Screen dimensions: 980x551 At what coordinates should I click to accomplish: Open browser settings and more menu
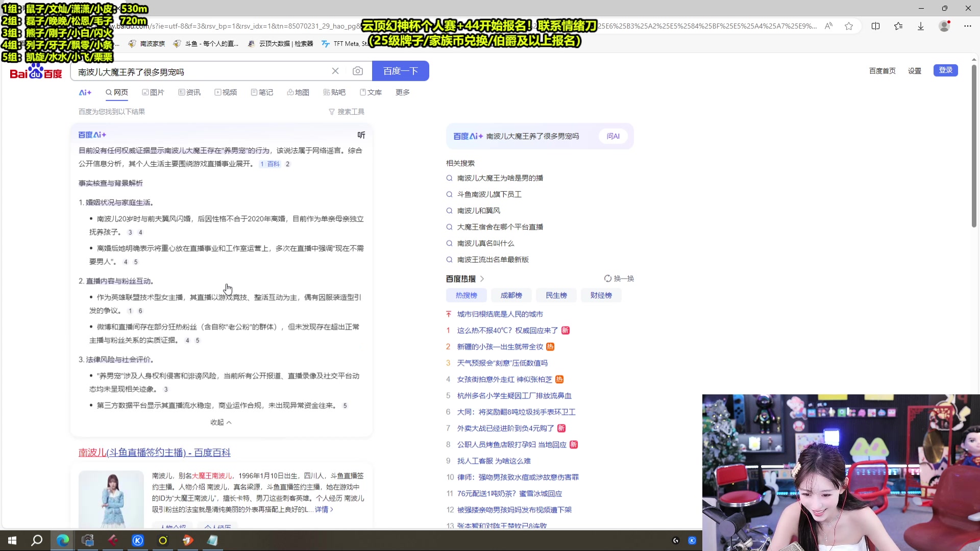[x=968, y=26]
